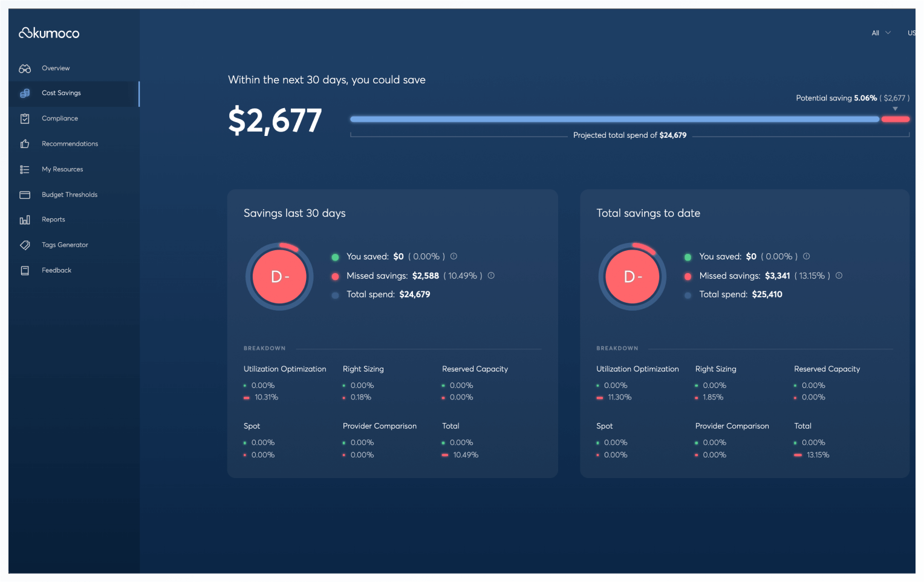
Task: Open the Reports page label
Action: tap(53, 220)
